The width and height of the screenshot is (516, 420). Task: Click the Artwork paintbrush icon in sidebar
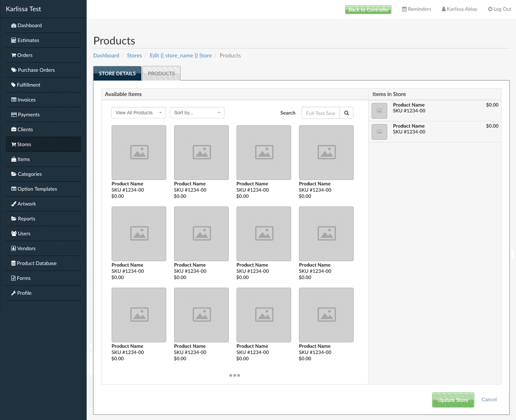[x=14, y=204]
